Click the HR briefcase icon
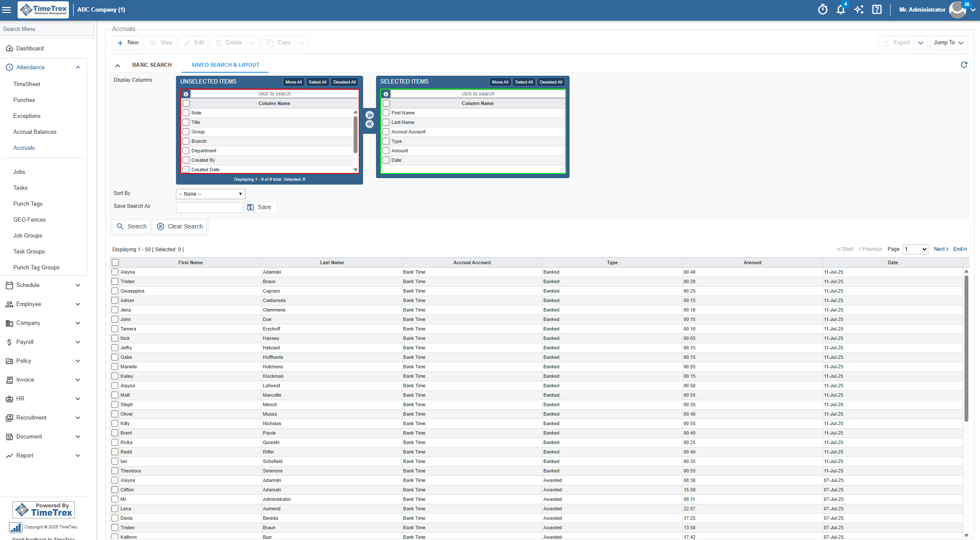 click(x=9, y=398)
